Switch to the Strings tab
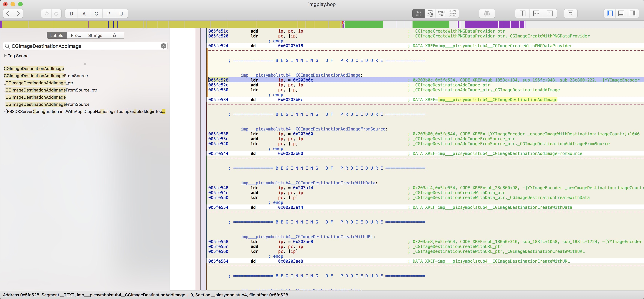Screen dimensions: 644x299 95,36
